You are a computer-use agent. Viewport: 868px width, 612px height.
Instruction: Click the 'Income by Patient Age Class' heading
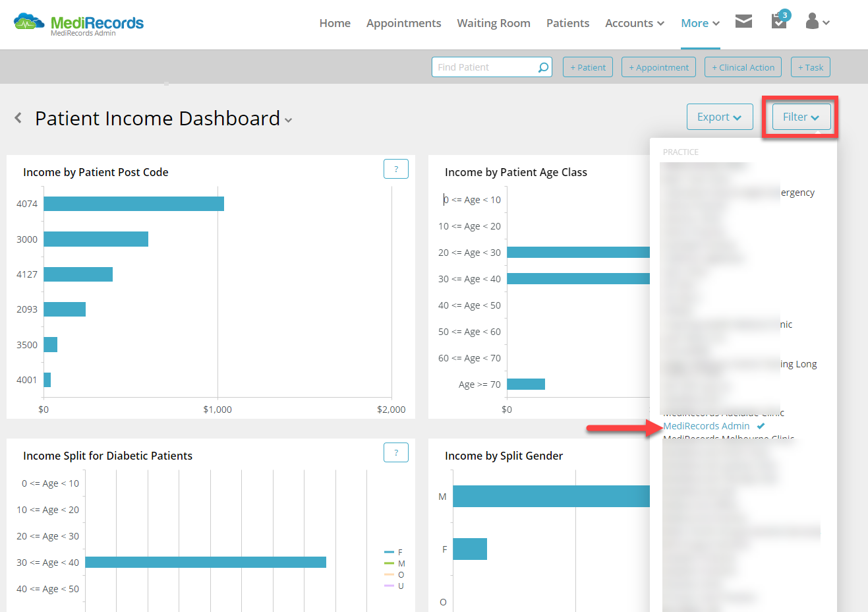tap(516, 172)
